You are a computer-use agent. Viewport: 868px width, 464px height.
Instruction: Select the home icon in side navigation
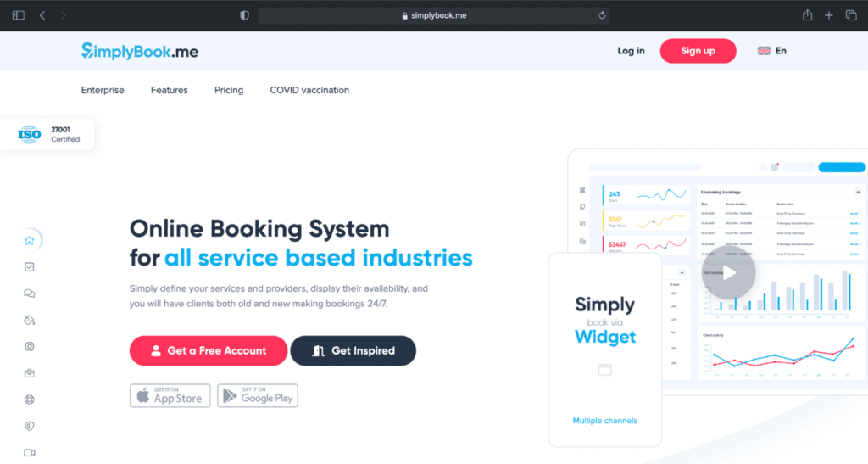30,240
